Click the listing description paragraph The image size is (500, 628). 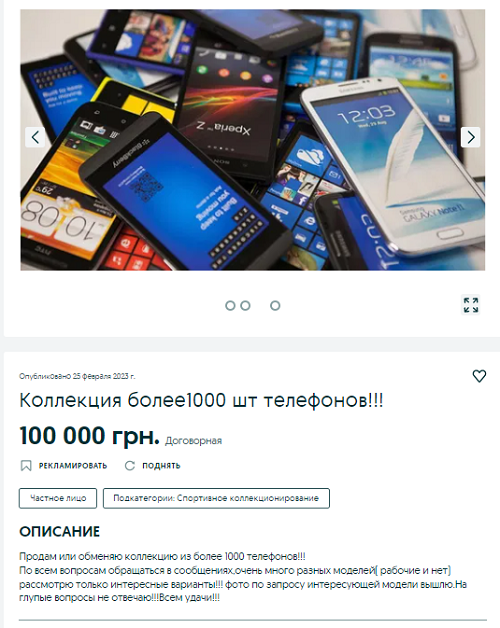click(x=243, y=577)
